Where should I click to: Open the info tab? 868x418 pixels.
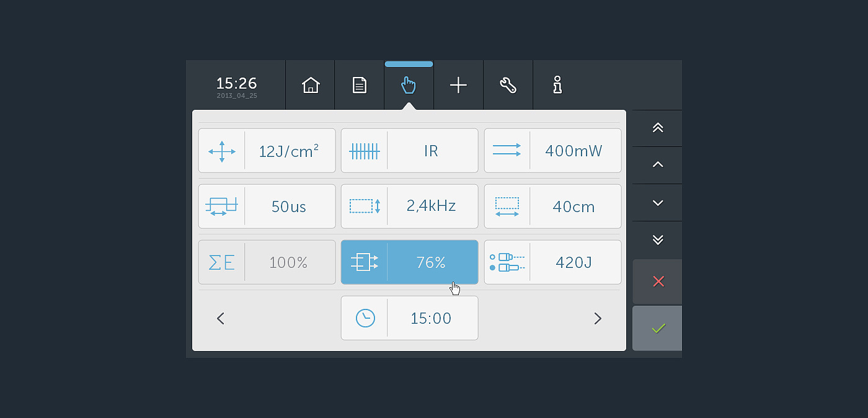(557, 85)
